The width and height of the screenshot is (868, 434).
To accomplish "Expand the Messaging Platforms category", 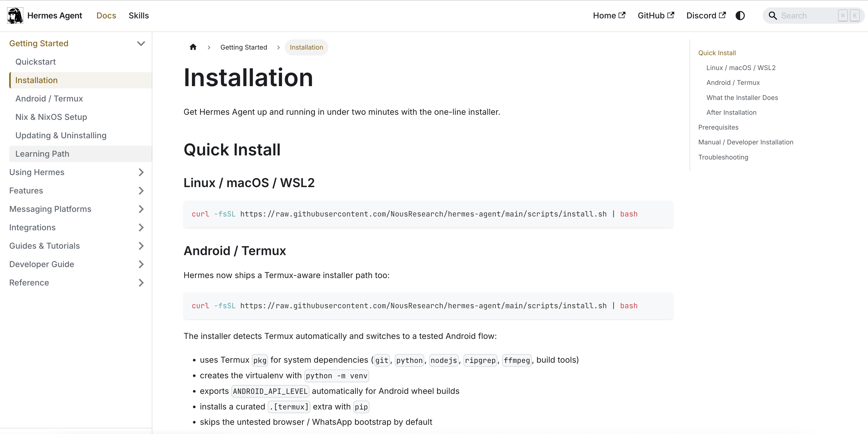I will coord(141,209).
